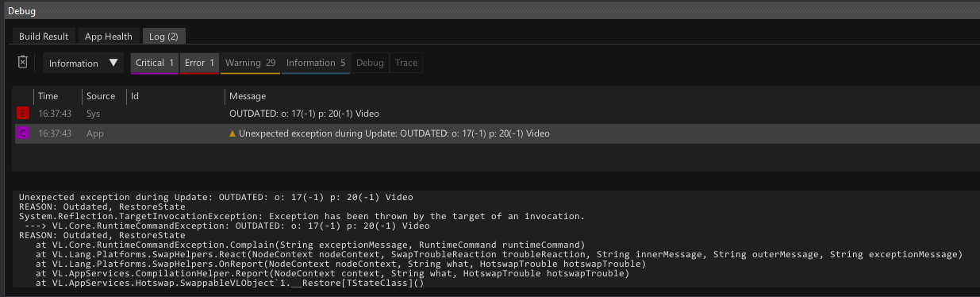Image resolution: width=980 pixels, height=297 pixels.
Task: Click the CompilationHelper.Report stack trace line
Action: coord(332,273)
